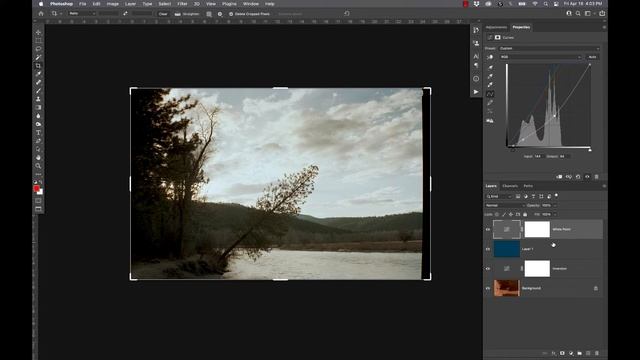The width and height of the screenshot is (640, 360).
Task: Open crop settings gear icon
Action: (x=220, y=14)
